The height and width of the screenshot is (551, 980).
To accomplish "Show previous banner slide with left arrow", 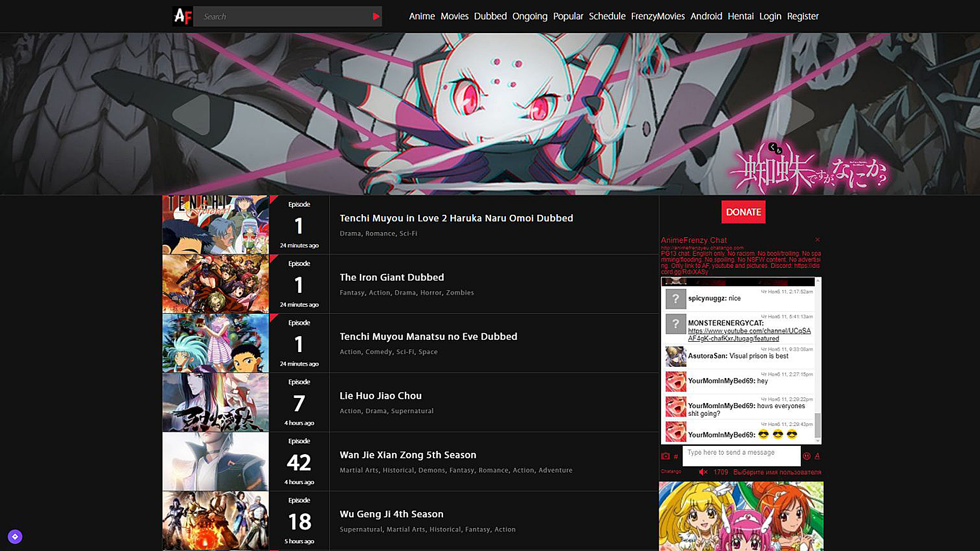I will [191, 114].
